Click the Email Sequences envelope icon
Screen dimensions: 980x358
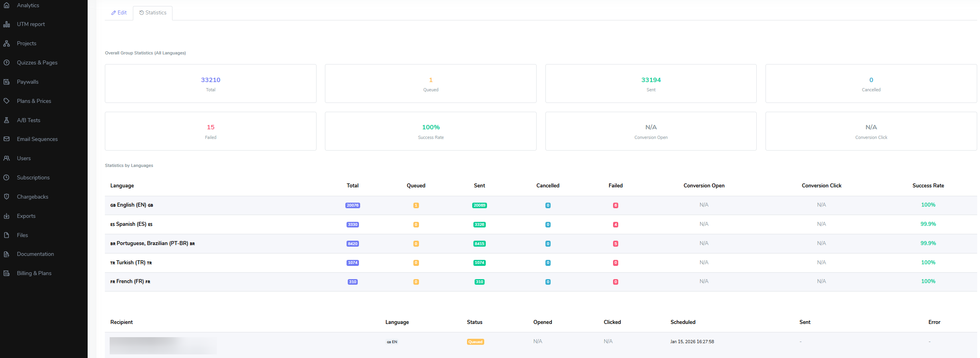[x=6, y=139]
